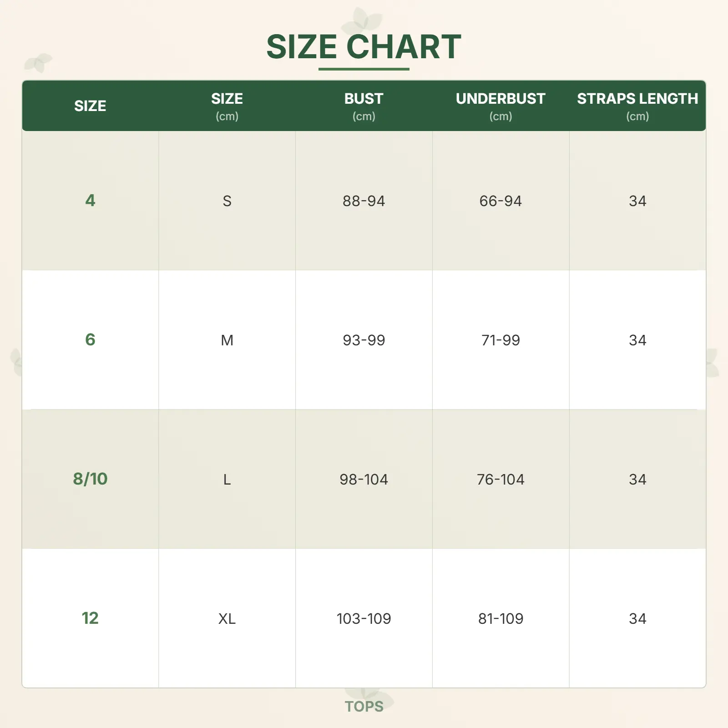Screen dimensions: 728x728
Task: Click the XL size cell
Action: (227, 619)
